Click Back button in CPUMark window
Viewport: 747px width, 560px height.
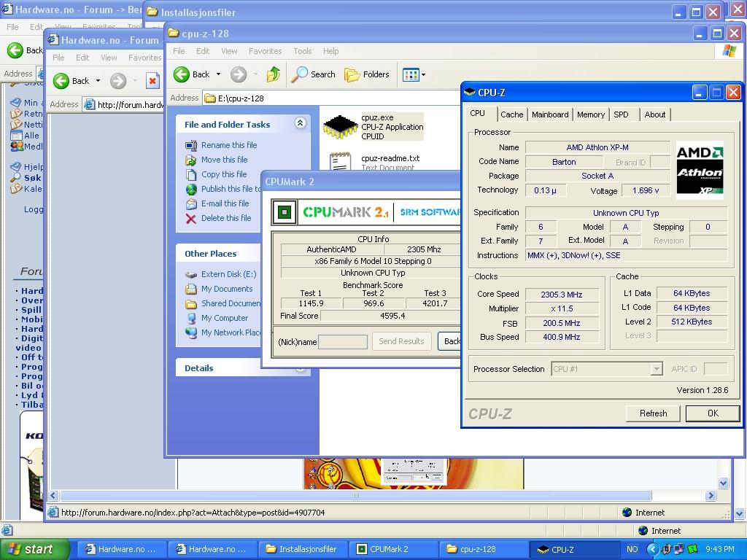coord(449,341)
